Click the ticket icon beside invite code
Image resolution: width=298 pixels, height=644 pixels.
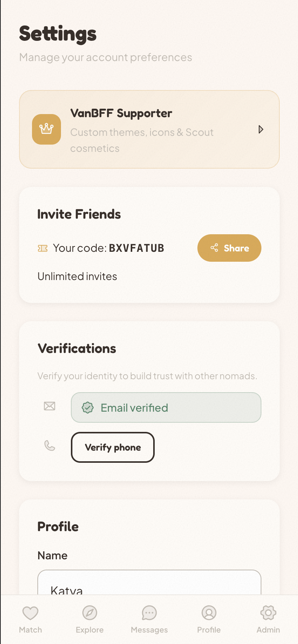[x=43, y=248]
